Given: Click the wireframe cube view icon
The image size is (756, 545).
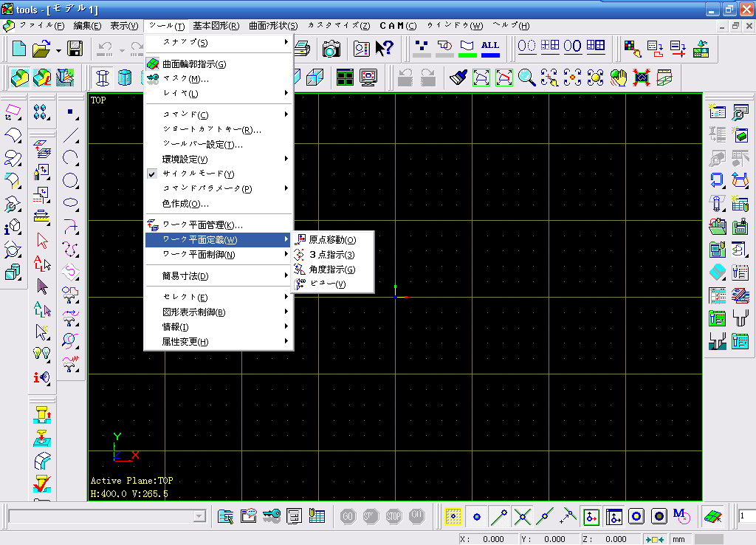Looking at the screenshot, I should click(315, 77).
